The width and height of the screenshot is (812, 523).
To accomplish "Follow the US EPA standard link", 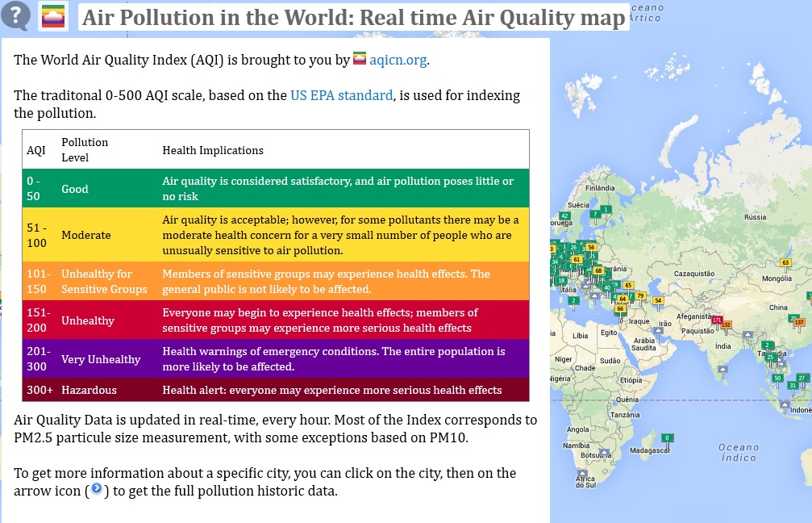I will (x=341, y=95).
